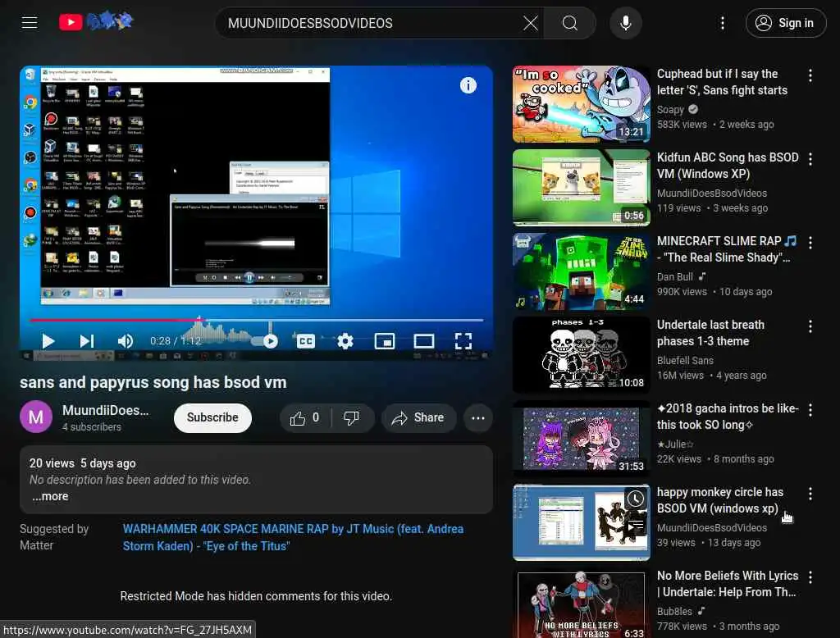This screenshot has width=840, height=638.
Task: Open the Warhammer 40K Space Marine Rap link
Action: point(293,537)
